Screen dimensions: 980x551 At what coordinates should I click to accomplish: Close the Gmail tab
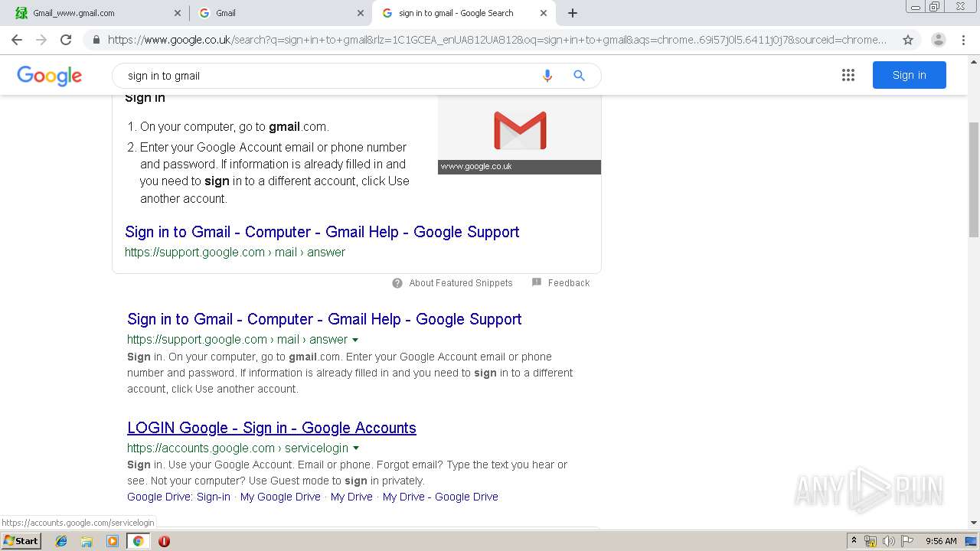coord(361,13)
